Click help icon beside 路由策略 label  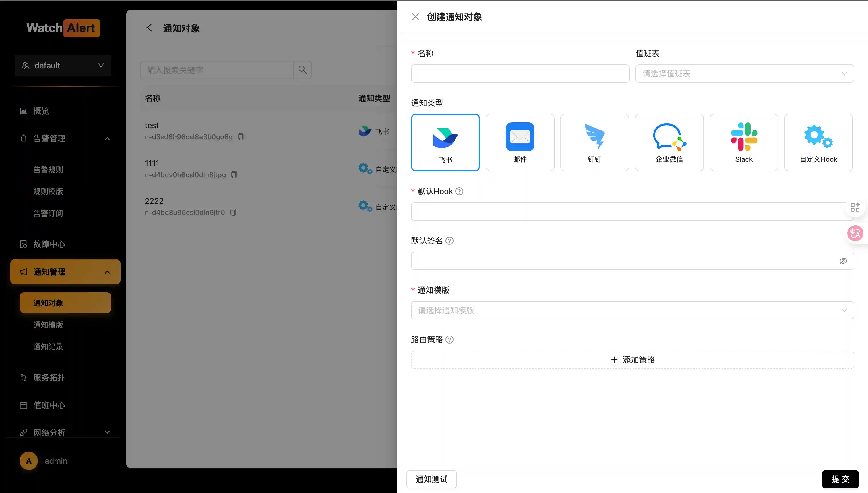(449, 340)
